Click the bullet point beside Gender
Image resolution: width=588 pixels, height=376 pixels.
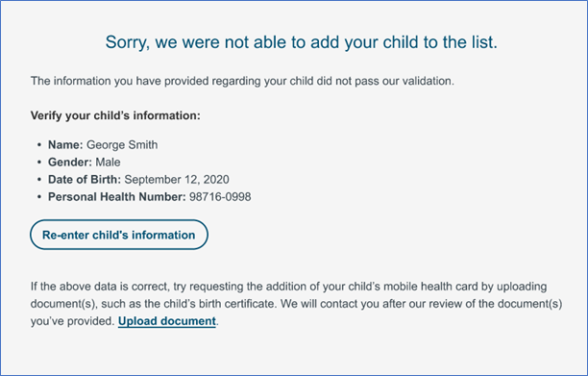(x=39, y=163)
